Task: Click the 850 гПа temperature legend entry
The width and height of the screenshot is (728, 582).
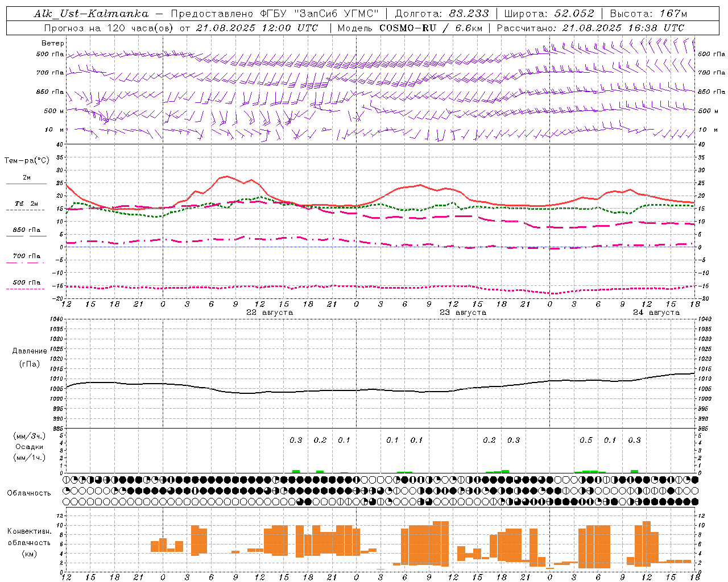Action: tap(27, 231)
